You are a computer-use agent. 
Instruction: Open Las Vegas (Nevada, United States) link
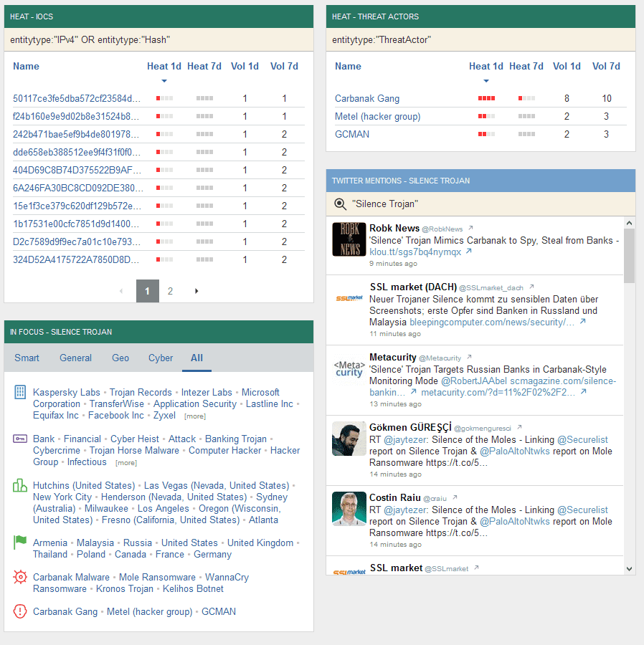click(x=217, y=485)
